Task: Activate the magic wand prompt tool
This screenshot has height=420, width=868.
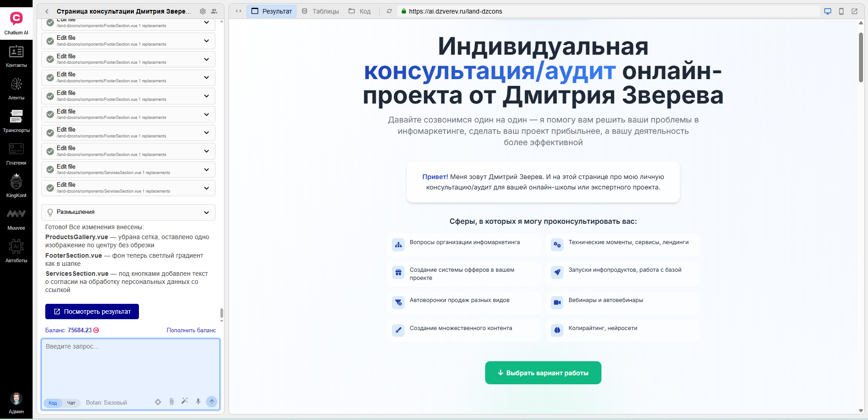Action: coord(185,401)
